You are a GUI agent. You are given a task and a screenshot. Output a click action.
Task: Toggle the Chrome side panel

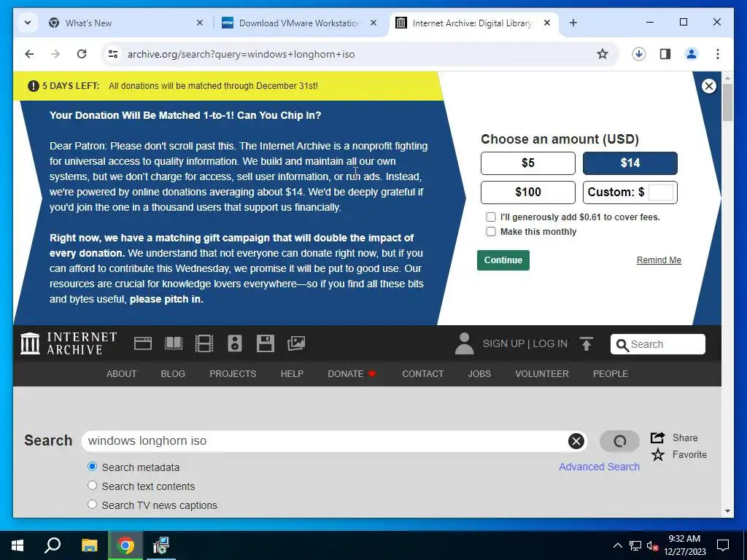[x=665, y=54]
